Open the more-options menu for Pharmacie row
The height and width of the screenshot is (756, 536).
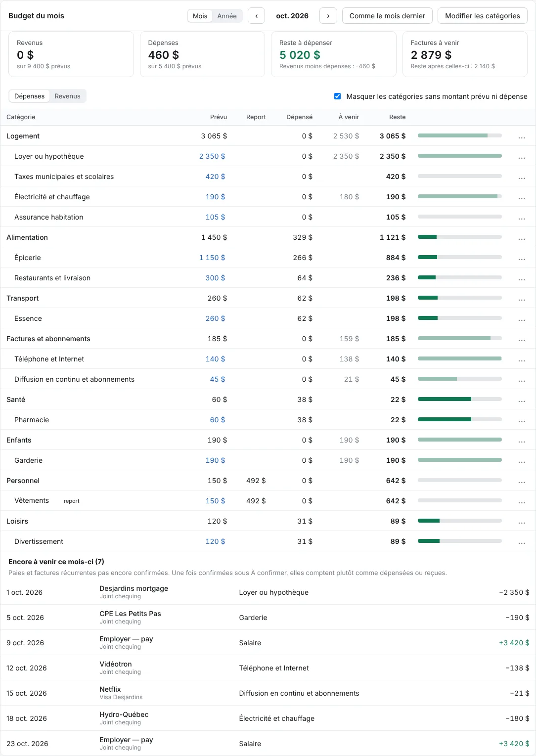tap(522, 420)
